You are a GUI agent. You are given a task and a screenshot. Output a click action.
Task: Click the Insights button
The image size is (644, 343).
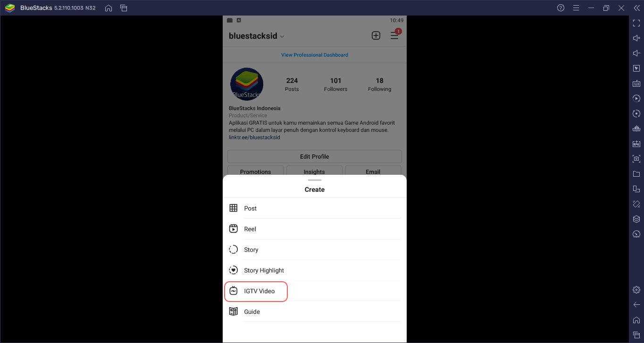coord(314,171)
